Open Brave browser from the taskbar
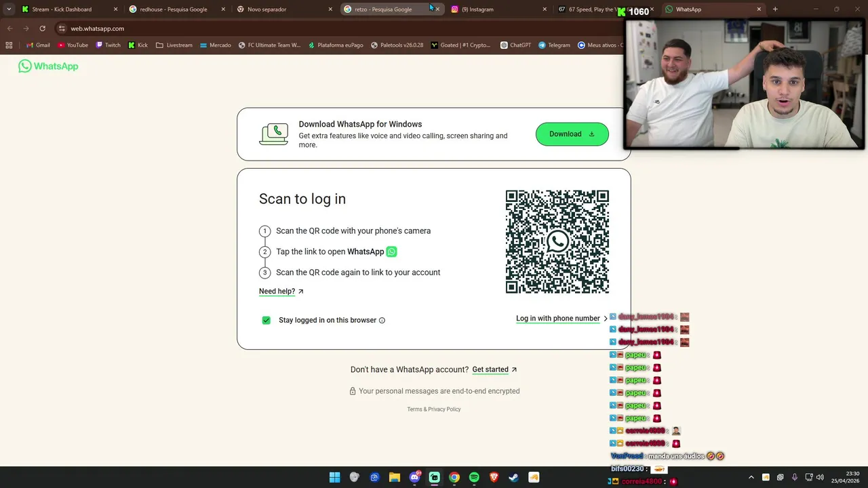 click(494, 478)
